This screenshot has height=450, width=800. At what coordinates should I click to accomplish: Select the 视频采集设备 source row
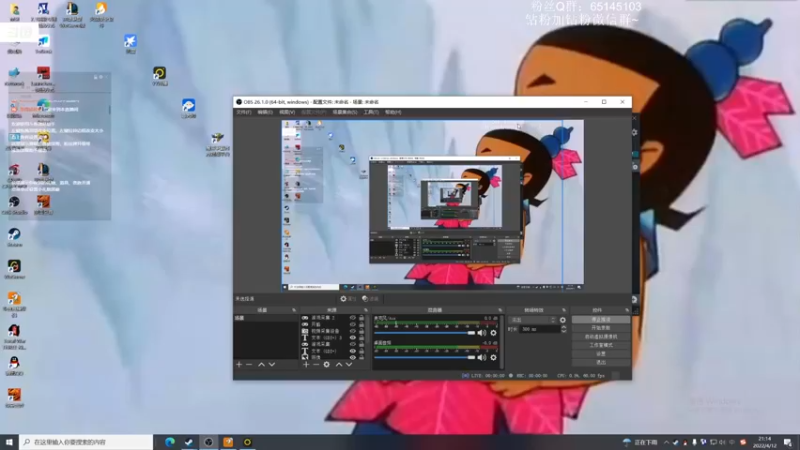point(332,331)
